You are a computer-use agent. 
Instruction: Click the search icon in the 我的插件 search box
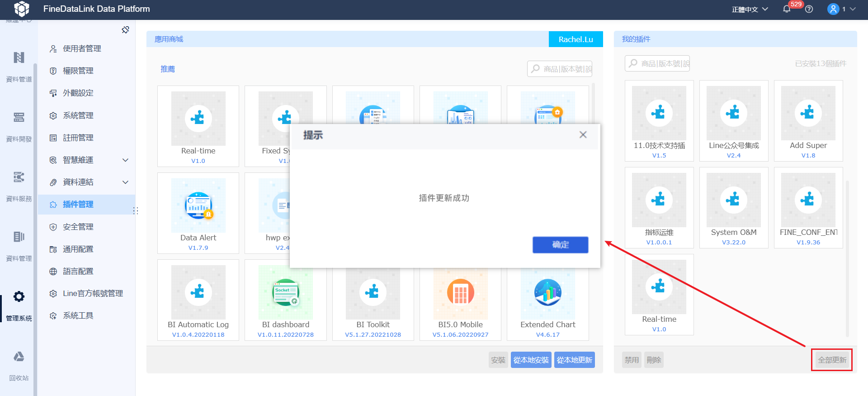[x=633, y=63]
